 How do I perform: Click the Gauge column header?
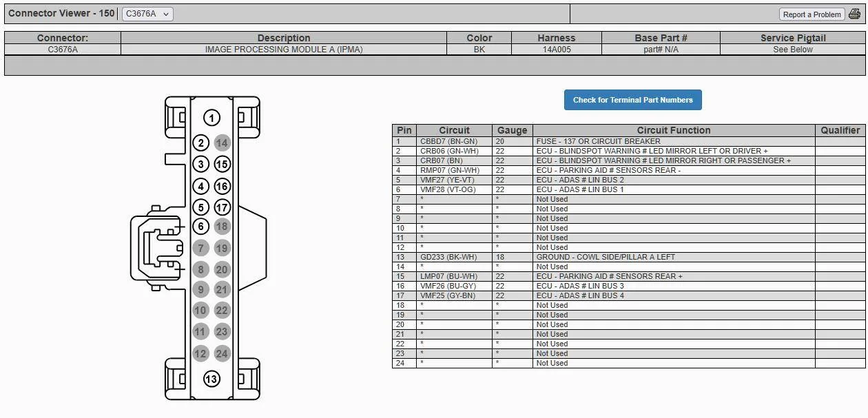point(512,130)
